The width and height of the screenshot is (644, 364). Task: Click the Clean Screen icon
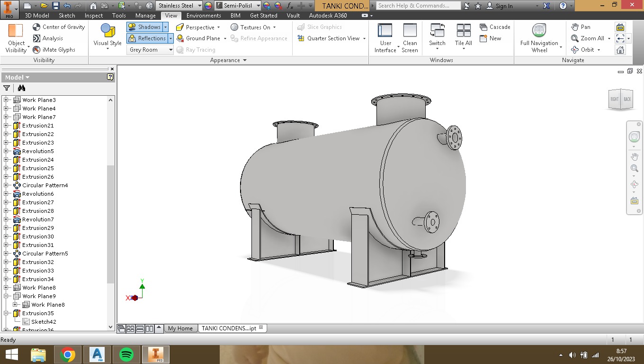pos(410,30)
